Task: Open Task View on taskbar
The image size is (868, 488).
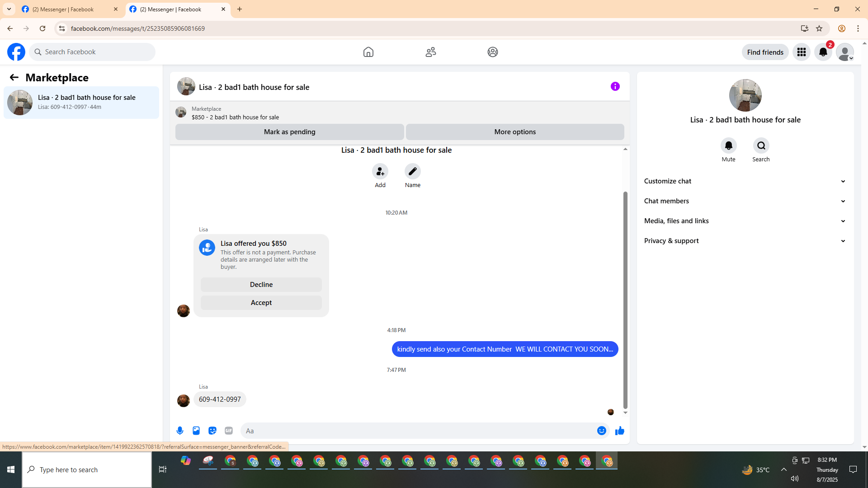Action: coord(163,470)
